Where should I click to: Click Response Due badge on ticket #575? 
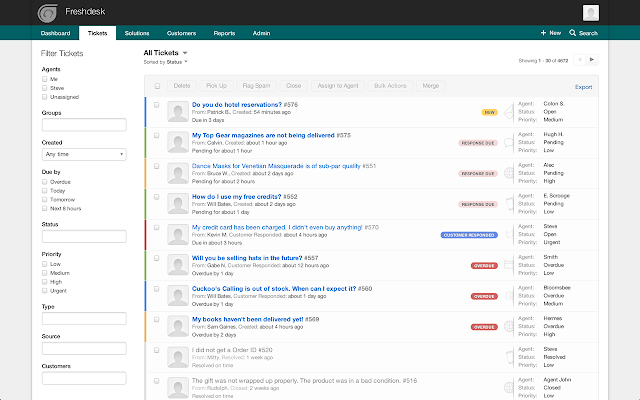click(478, 143)
